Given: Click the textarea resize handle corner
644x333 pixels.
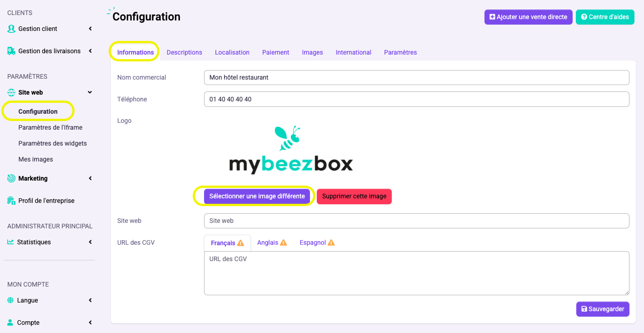Looking at the screenshot, I should [626, 292].
